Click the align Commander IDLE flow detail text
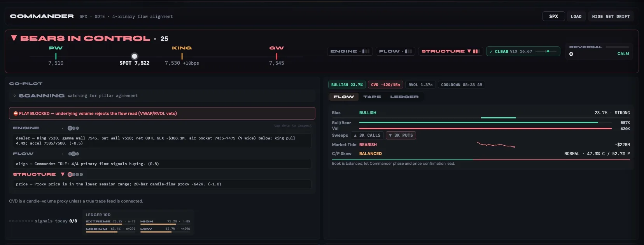The height and width of the screenshot is (245, 644). pyautogui.click(x=162, y=164)
